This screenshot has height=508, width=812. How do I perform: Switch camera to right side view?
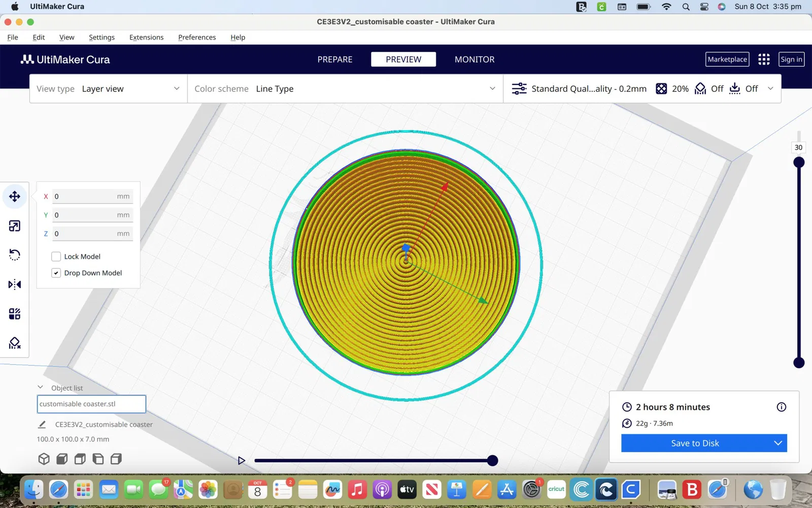tap(116, 459)
